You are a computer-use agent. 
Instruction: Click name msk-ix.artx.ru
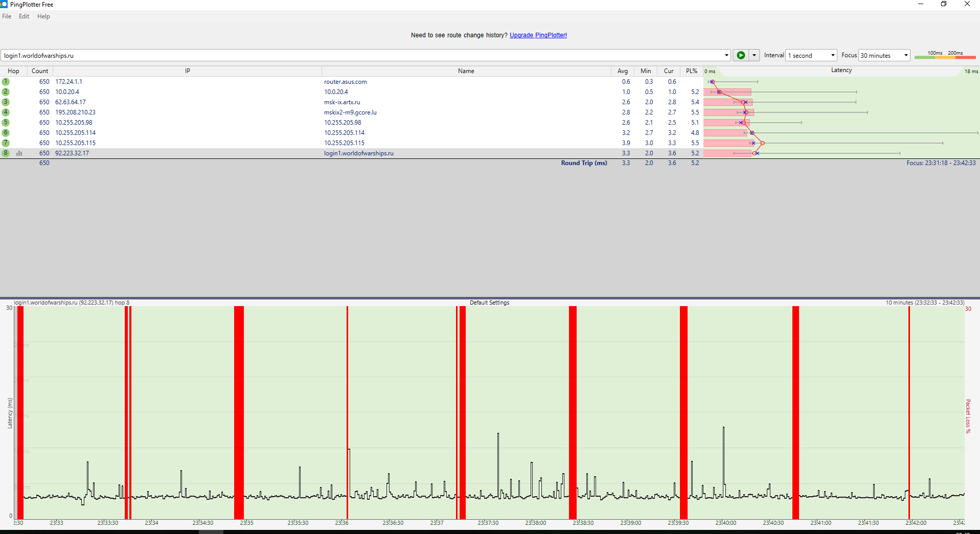point(342,102)
